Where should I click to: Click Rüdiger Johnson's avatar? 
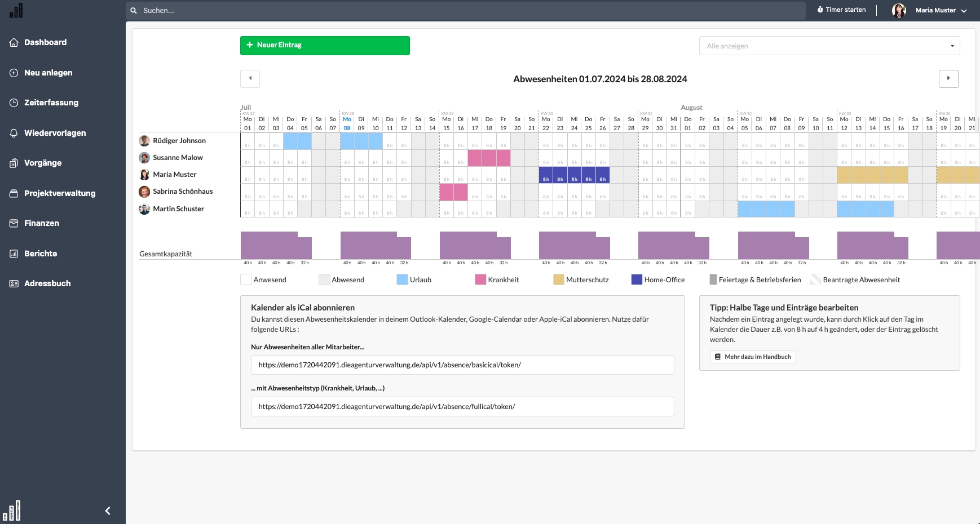tap(144, 140)
